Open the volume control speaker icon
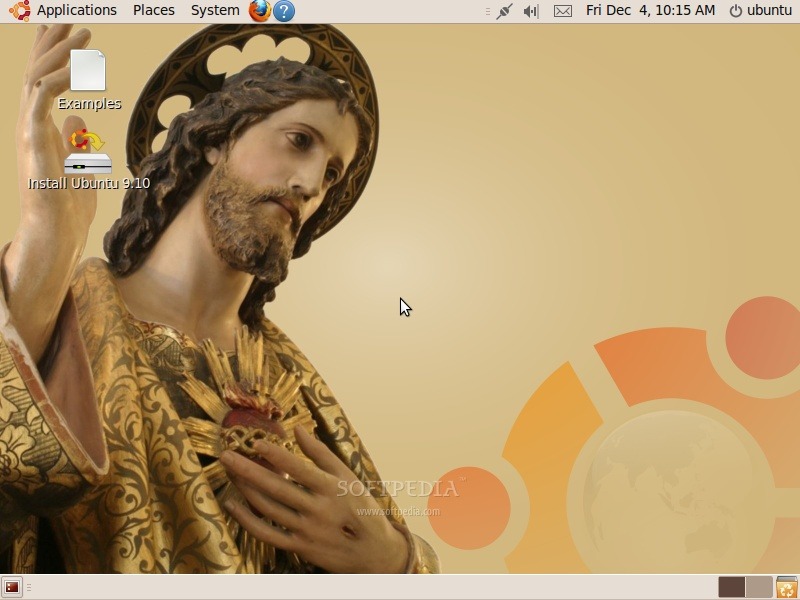Viewport: 800px width, 600px height. (531, 11)
